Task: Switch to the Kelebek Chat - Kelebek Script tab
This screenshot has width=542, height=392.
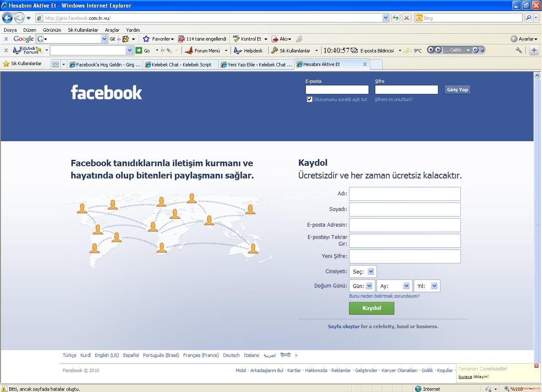Action: coord(181,64)
